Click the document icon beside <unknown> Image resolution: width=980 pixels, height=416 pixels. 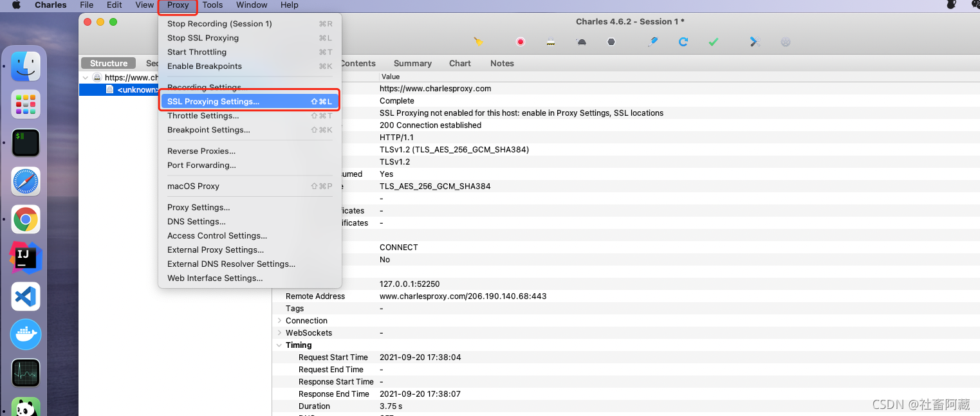[x=110, y=90]
